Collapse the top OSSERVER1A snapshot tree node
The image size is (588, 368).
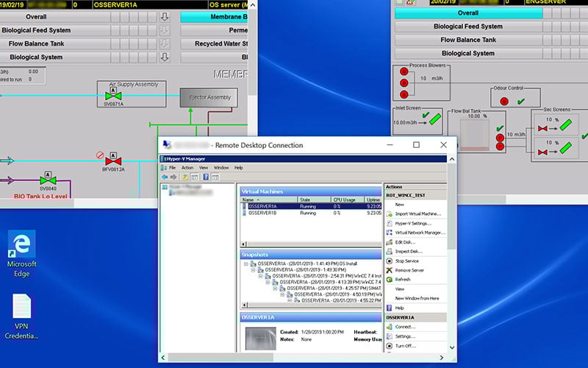tap(245, 263)
